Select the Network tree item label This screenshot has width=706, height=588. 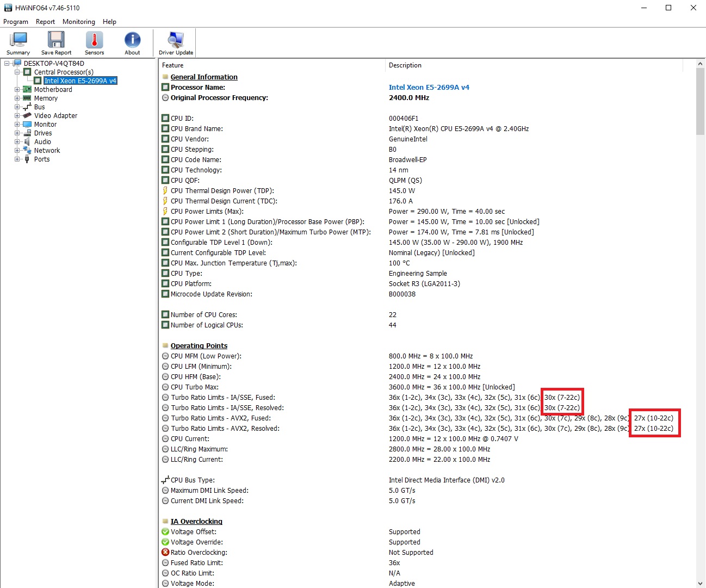click(47, 151)
